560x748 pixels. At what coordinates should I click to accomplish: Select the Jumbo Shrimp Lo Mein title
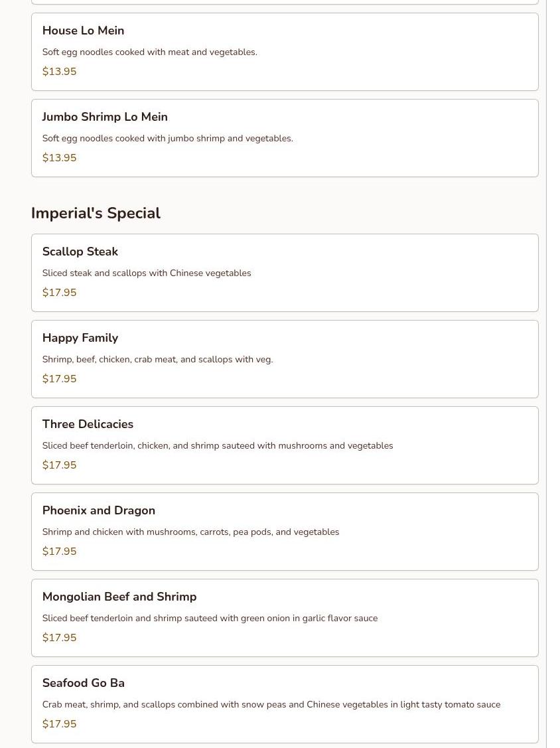coord(105,117)
